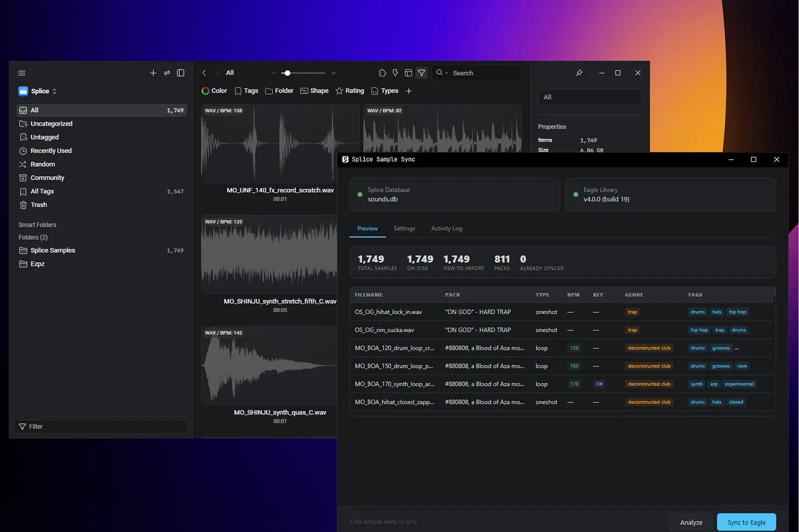
Task: Click the plus icon to add new item
Action: tap(153, 73)
